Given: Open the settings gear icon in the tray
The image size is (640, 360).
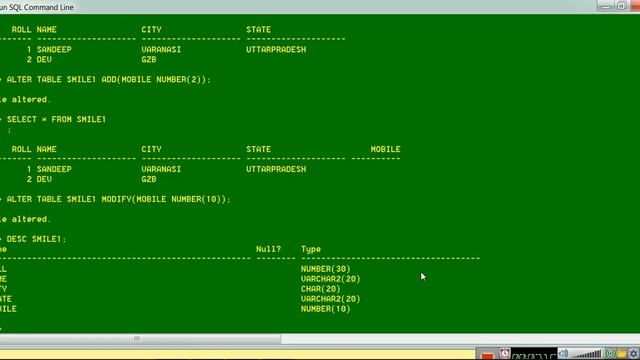Looking at the screenshot, I should pyautogui.click(x=634, y=354).
